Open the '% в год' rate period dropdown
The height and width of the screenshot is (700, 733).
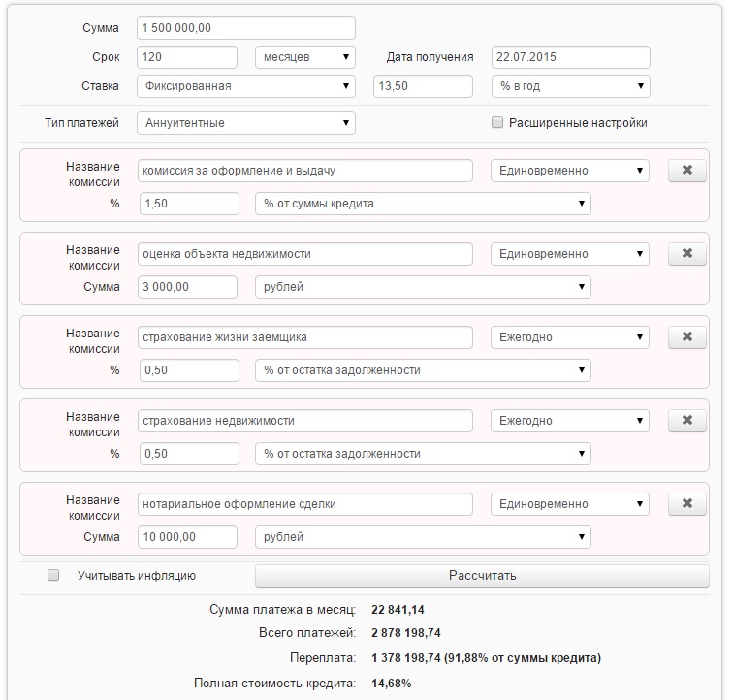pos(570,86)
